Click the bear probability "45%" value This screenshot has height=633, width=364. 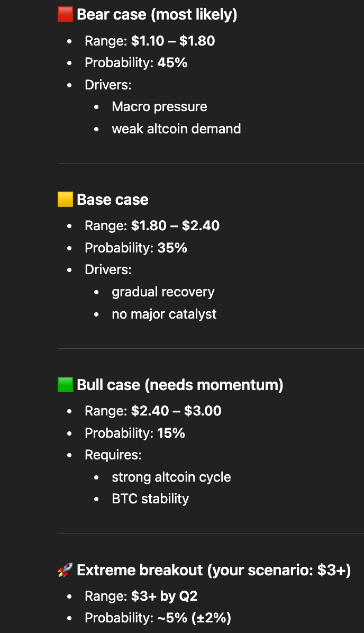point(172,63)
